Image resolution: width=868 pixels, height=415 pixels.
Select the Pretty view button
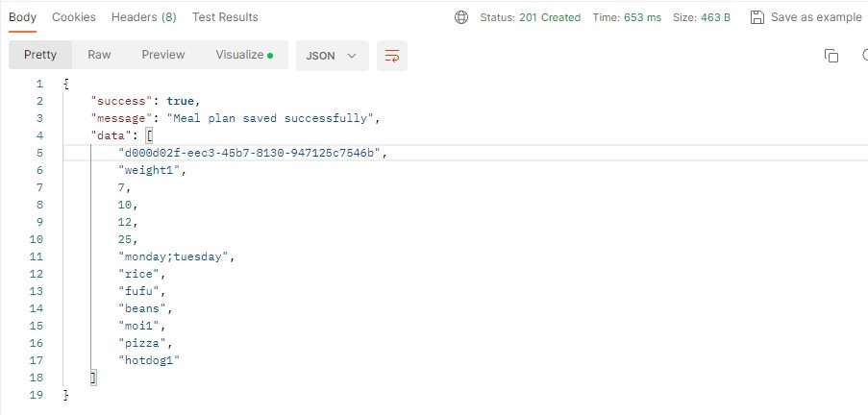tap(40, 55)
